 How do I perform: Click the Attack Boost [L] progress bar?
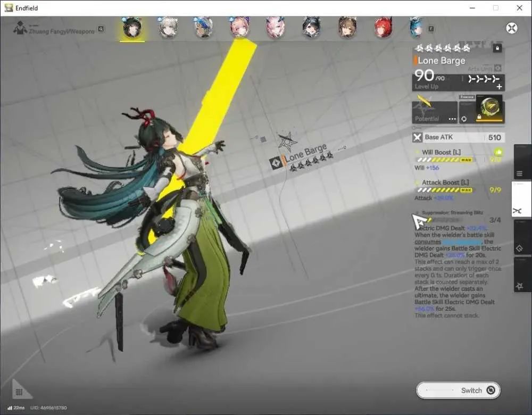445,190
